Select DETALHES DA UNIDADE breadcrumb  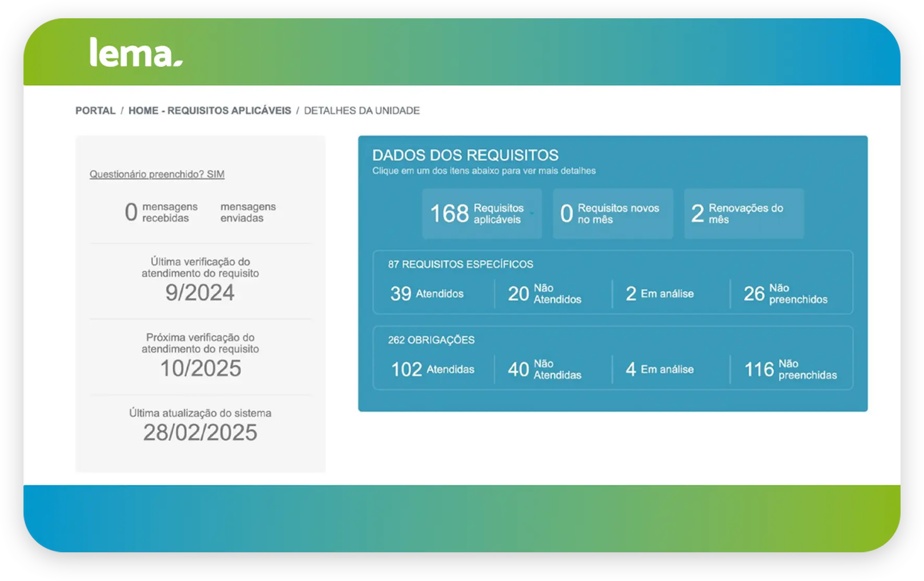pos(361,110)
